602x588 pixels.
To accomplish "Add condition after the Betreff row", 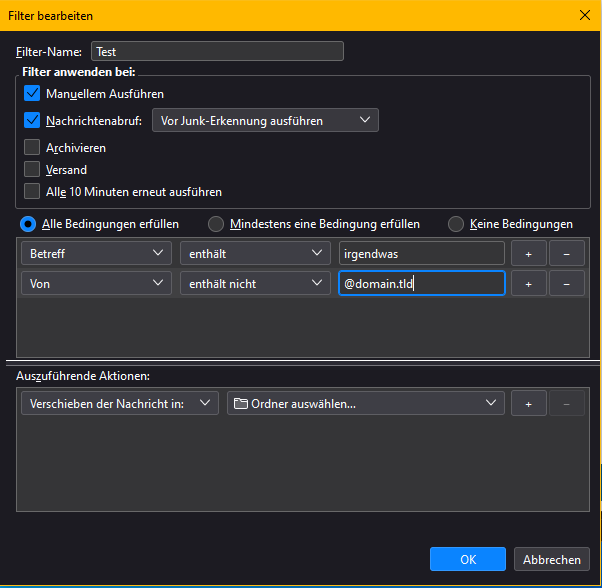I will pyautogui.click(x=528, y=254).
